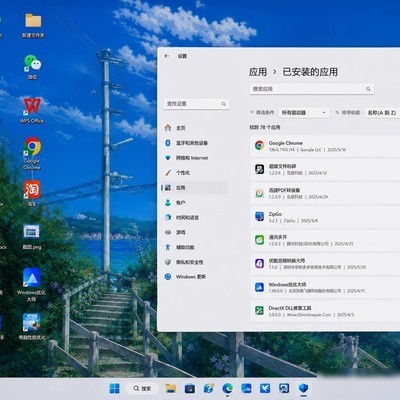400x400 pixels.
Task: Open the PC performance optimizer desktop shortcut
Action: click(x=32, y=327)
